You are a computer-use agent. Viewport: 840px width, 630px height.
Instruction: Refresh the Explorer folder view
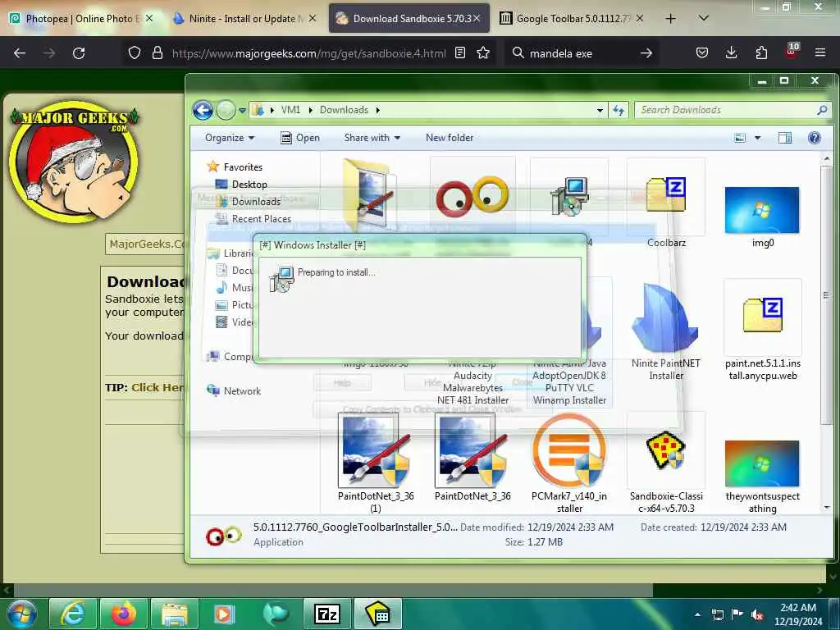coord(619,111)
